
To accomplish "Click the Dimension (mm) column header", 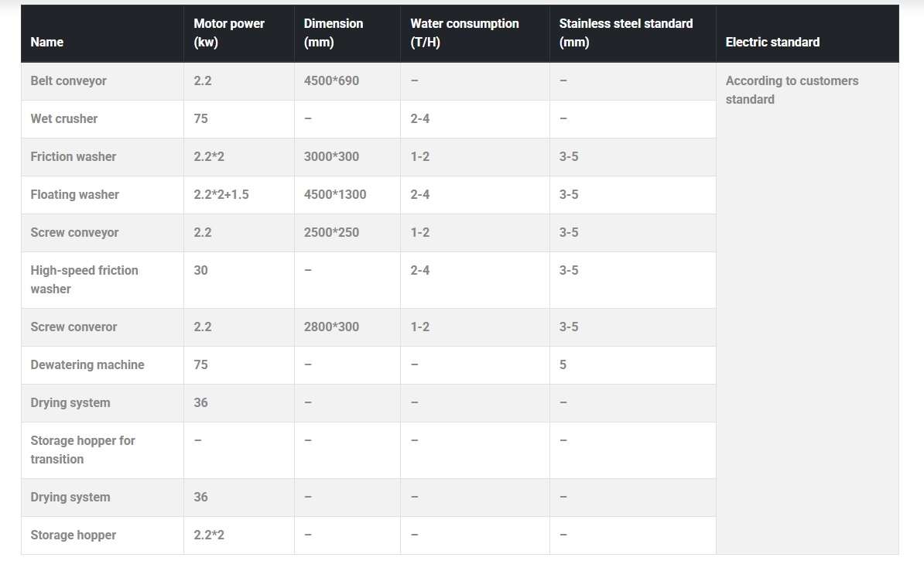I will click(334, 33).
